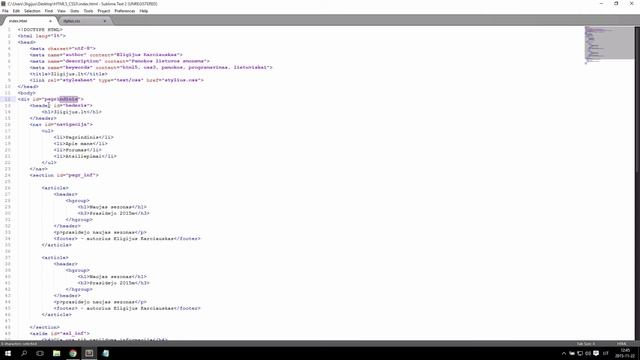The width and height of the screenshot is (640, 360).
Task: Open the Edit menu
Action: pyautogui.click(x=16, y=11)
